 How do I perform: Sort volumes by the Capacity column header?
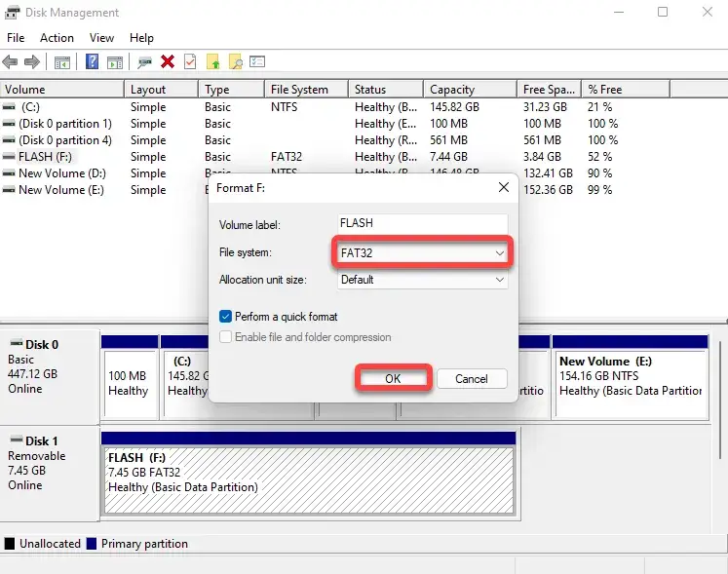tap(452, 90)
